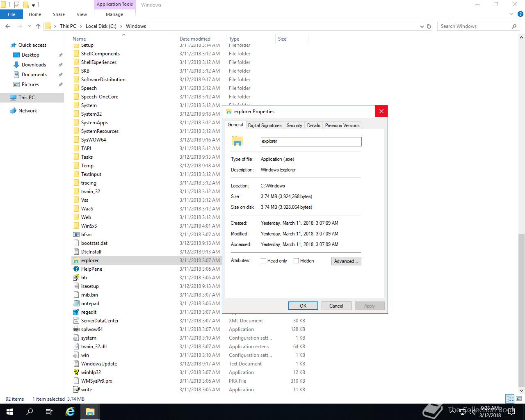Switch to details view in status bar
Viewport: 525px width, 420px height.
coord(510,399)
